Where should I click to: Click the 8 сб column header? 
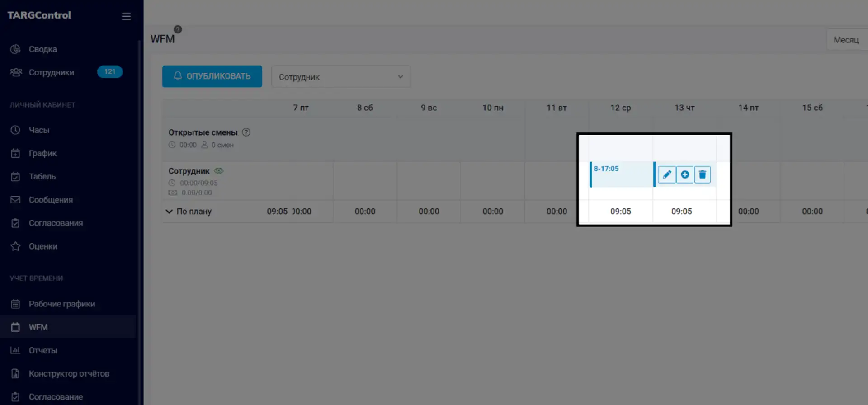(x=365, y=108)
